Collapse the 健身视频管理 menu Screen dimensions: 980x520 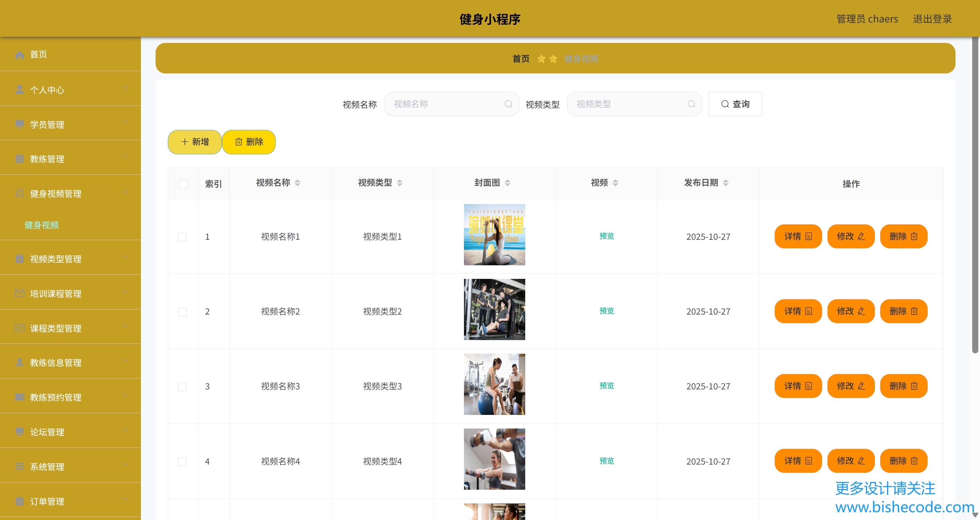125,192
